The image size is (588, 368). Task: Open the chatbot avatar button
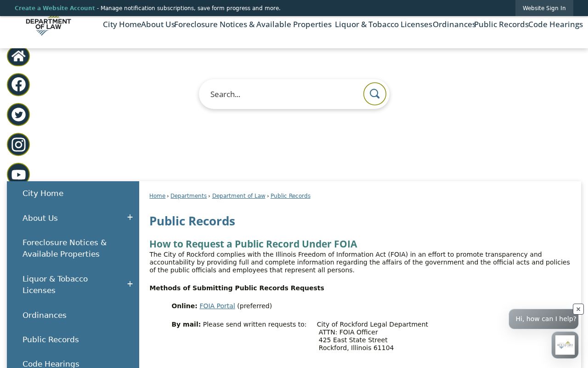click(565, 345)
